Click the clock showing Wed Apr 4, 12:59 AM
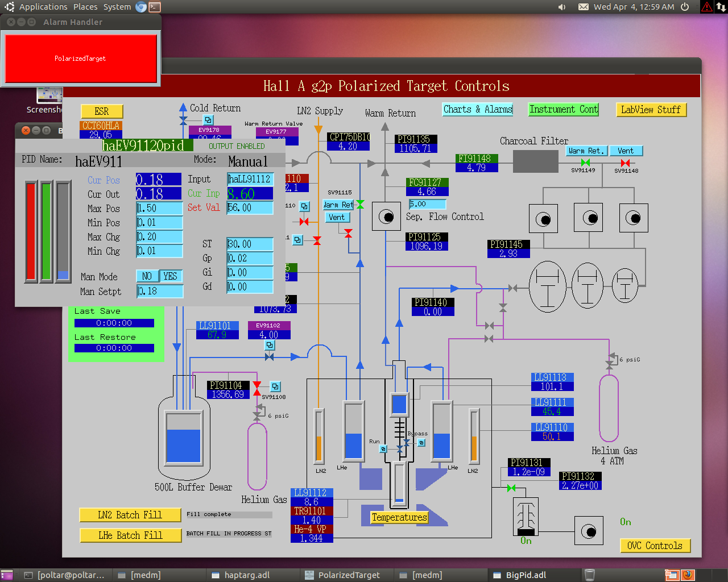 click(634, 7)
